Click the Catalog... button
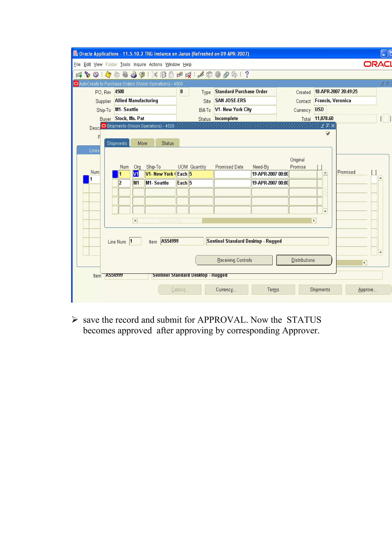The width and height of the screenshot is (392, 555). coord(180,290)
